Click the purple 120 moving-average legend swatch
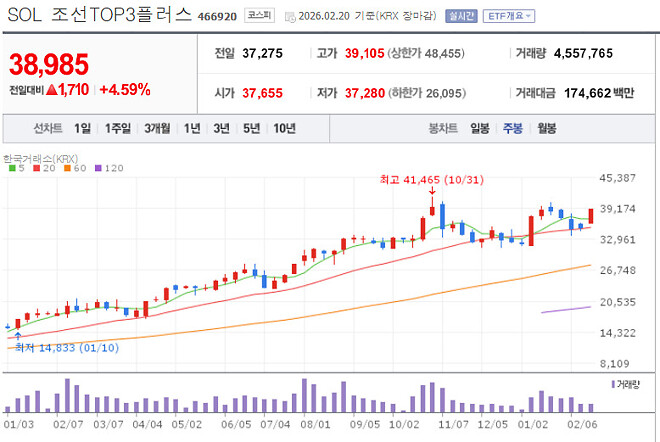660x442 pixels. pyautogui.click(x=98, y=168)
